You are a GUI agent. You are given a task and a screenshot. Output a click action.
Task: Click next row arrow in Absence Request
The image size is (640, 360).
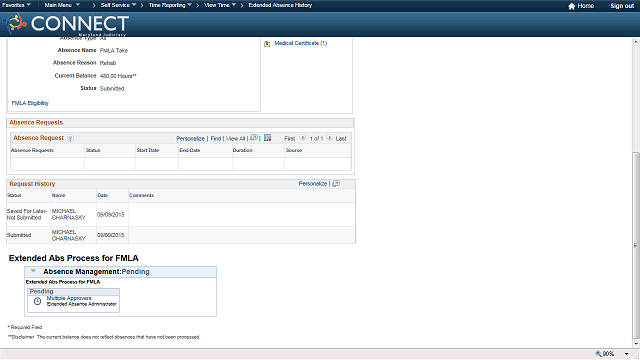[329, 138]
